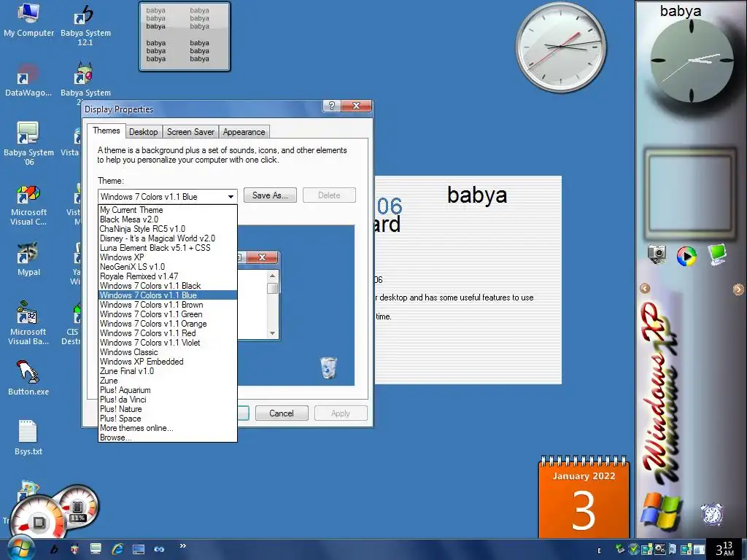Pick Zune Final v1.0 theme entry

[x=168, y=371]
